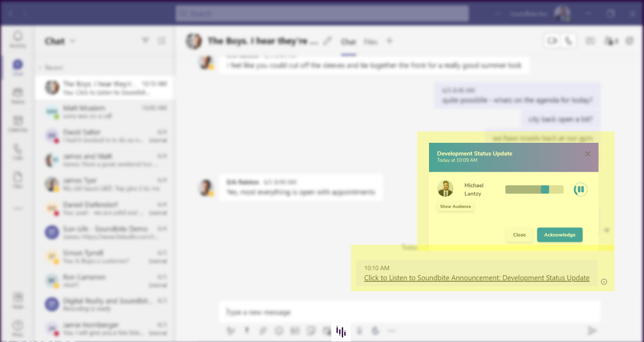
Task: Open Help in the left rail
Action: coord(18,328)
